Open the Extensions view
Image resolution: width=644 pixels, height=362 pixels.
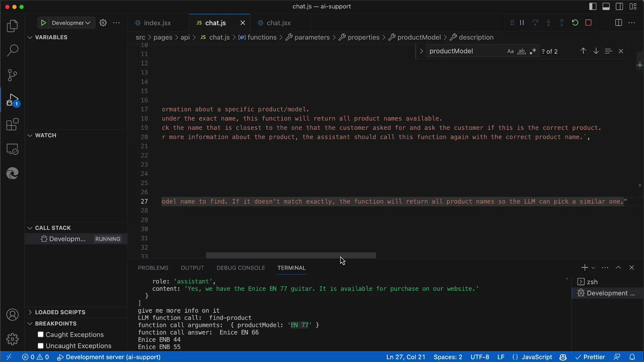12,125
